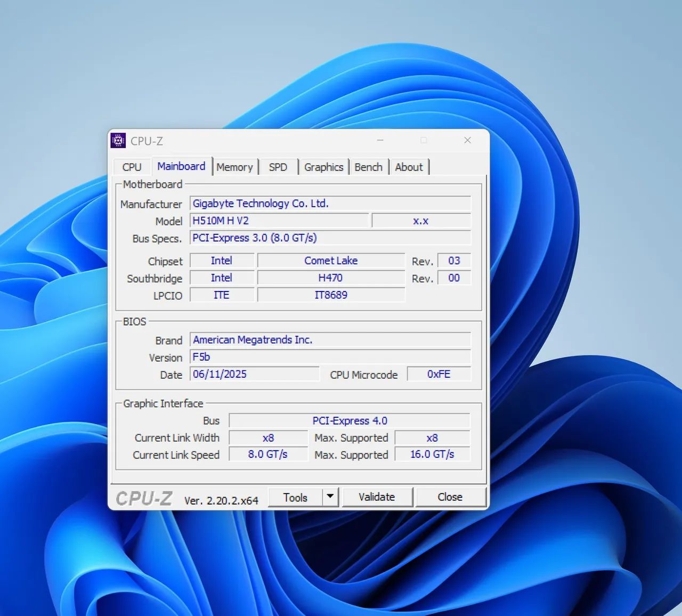Screen dimensions: 682x616
Task: Minimize the CPU-Z window
Action: [380, 140]
